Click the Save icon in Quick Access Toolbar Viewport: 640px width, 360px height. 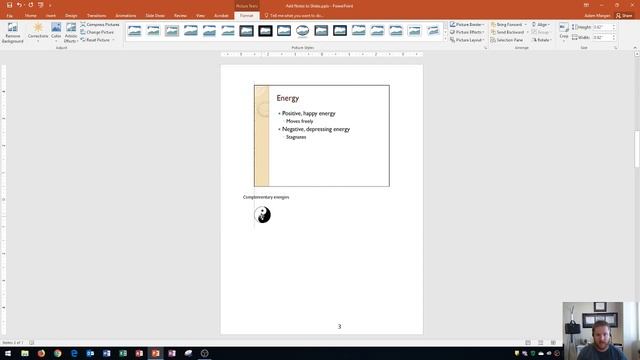(x=9, y=5)
